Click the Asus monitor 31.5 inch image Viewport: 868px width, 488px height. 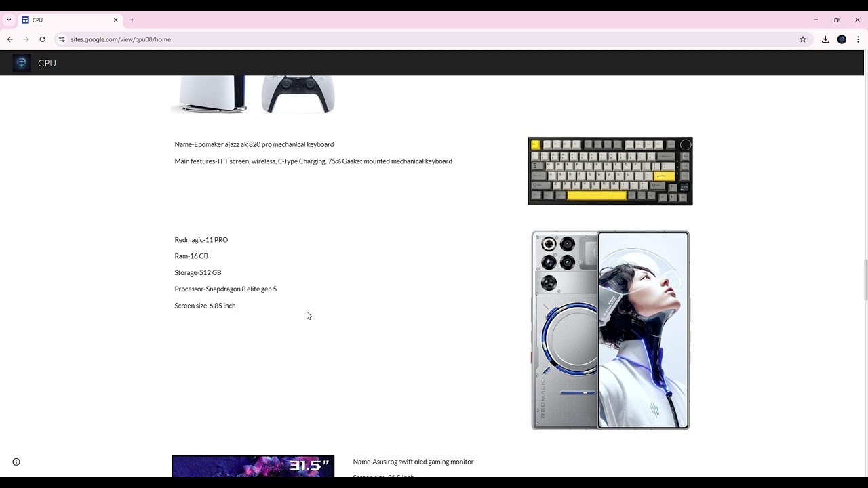point(253,466)
